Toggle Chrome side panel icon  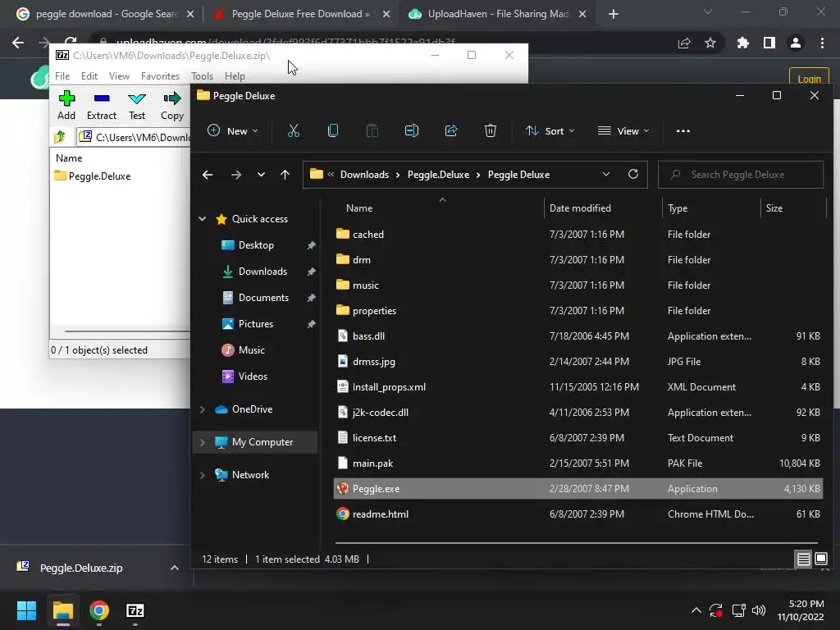point(769,43)
